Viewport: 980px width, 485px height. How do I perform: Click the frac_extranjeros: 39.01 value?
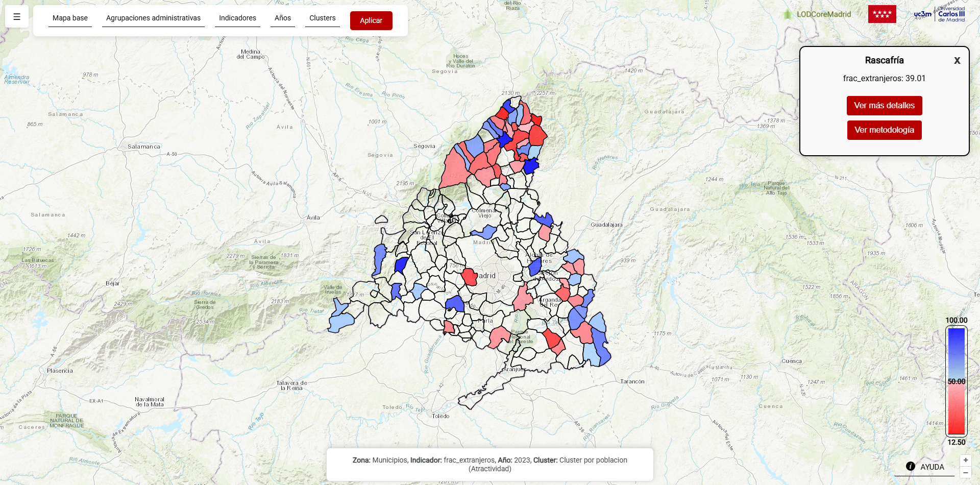(x=884, y=78)
